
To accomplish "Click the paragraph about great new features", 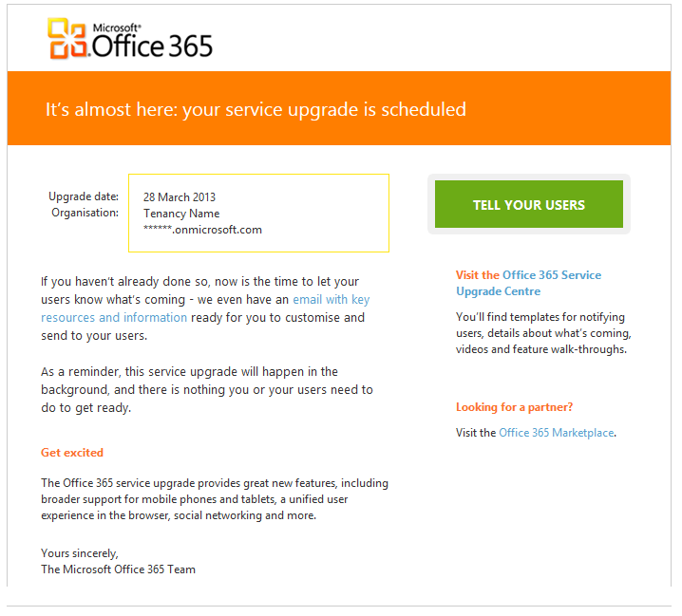I will point(214,499).
